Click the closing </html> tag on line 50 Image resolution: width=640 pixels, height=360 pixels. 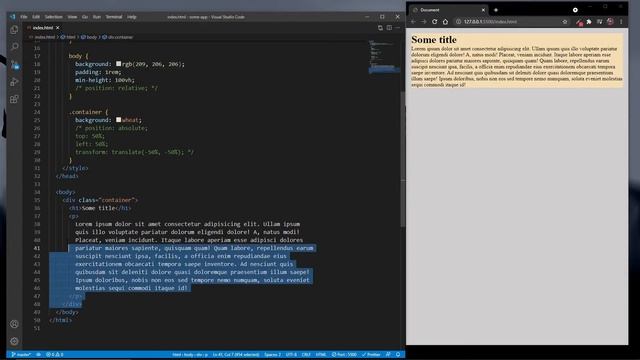(60, 320)
